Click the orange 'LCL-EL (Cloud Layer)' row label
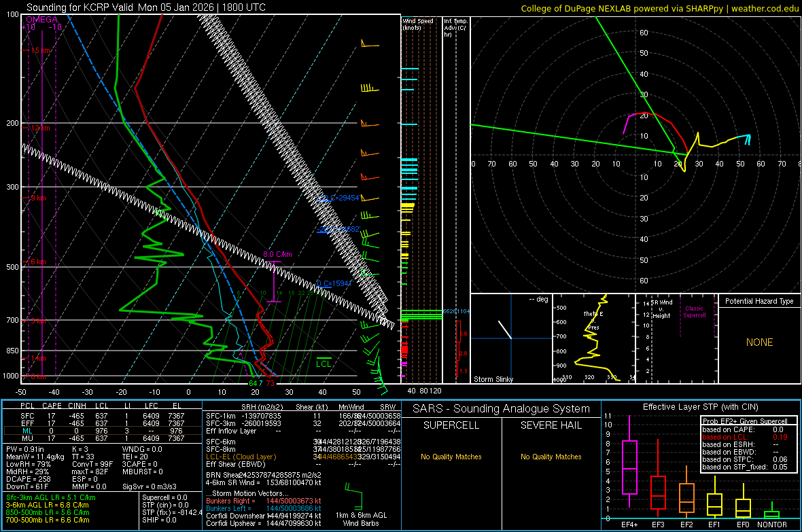The height and width of the screenshot is (532, 802). click(241, 457)
